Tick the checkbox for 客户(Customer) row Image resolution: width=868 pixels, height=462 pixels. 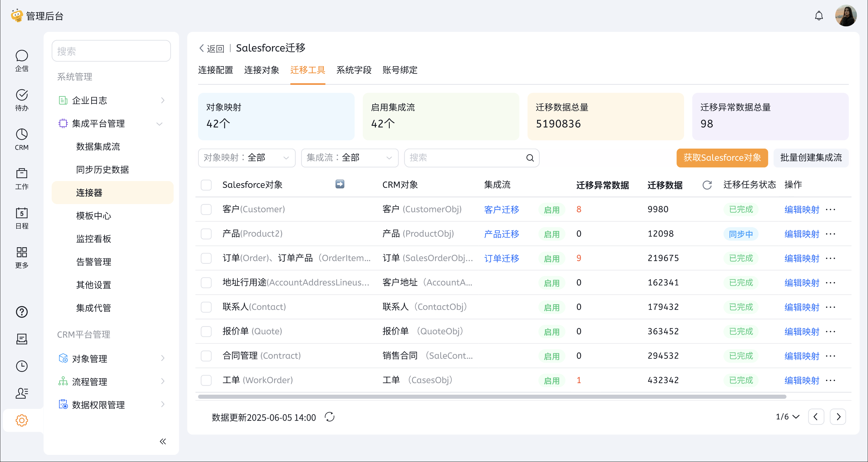pyautogui.click(x=206, y=209)
